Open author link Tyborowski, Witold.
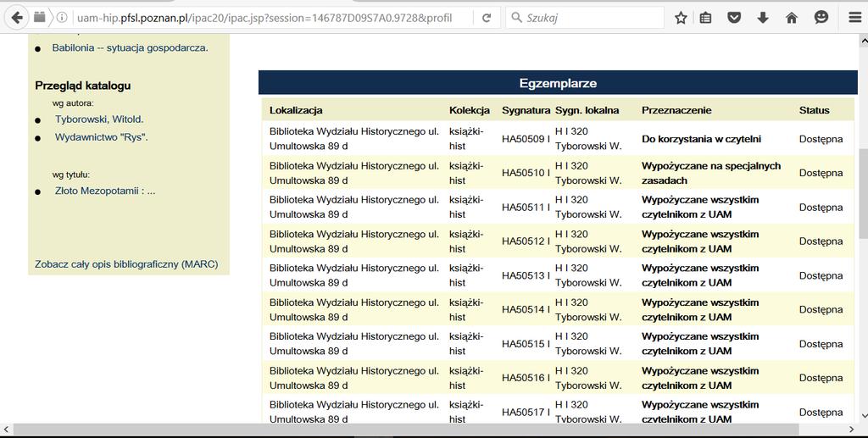Viewport: 868px width, 438px height. (99, 119)
